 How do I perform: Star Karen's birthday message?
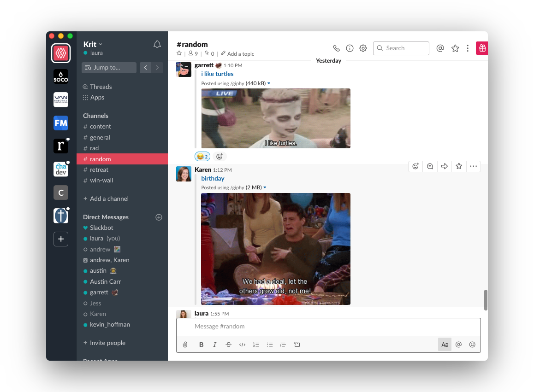coord(459,166)
